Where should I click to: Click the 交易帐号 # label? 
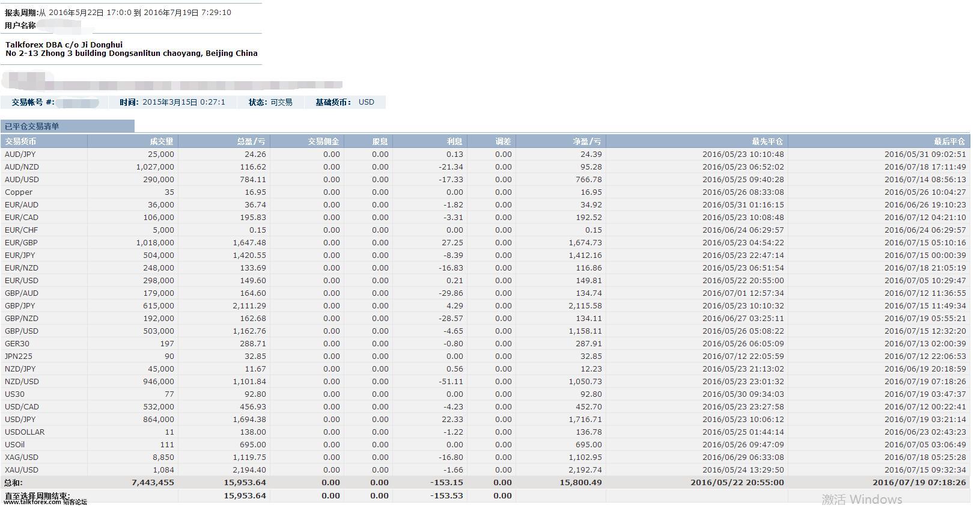click(33, 102)
